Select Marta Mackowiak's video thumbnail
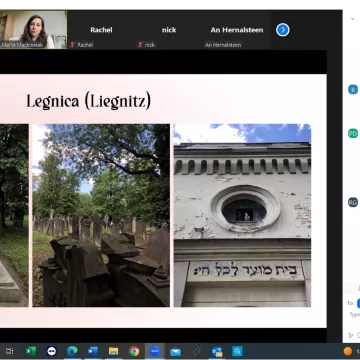 (x=33, y=30)
